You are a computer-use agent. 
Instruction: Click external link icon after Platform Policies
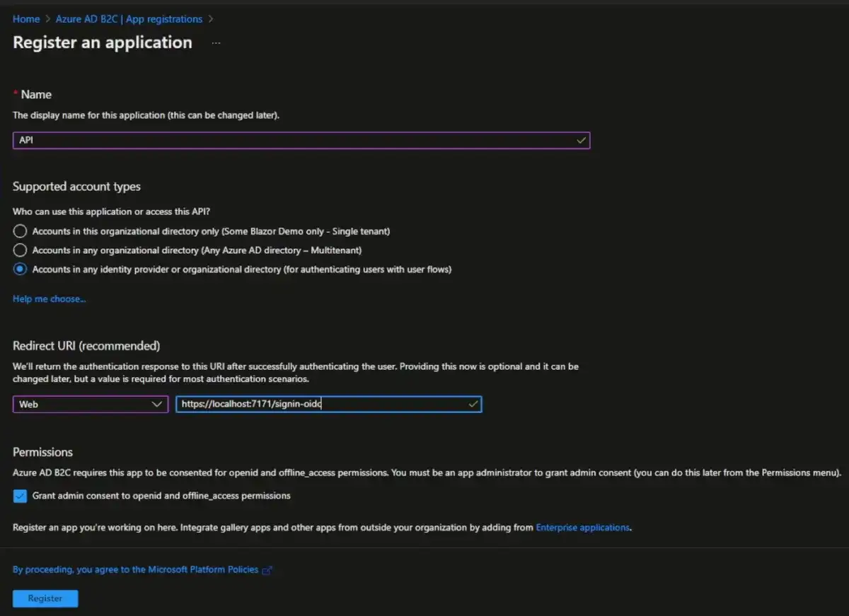(x=267, y=570)
